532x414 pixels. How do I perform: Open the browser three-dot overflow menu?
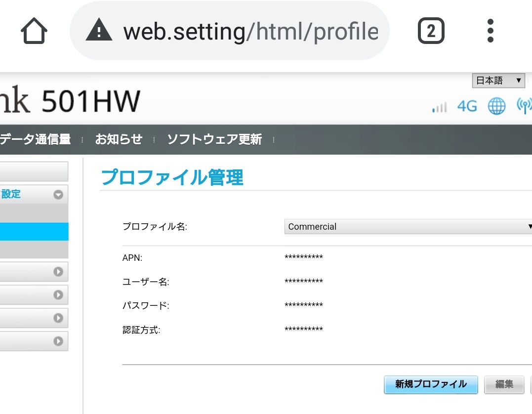click(490, 32)
